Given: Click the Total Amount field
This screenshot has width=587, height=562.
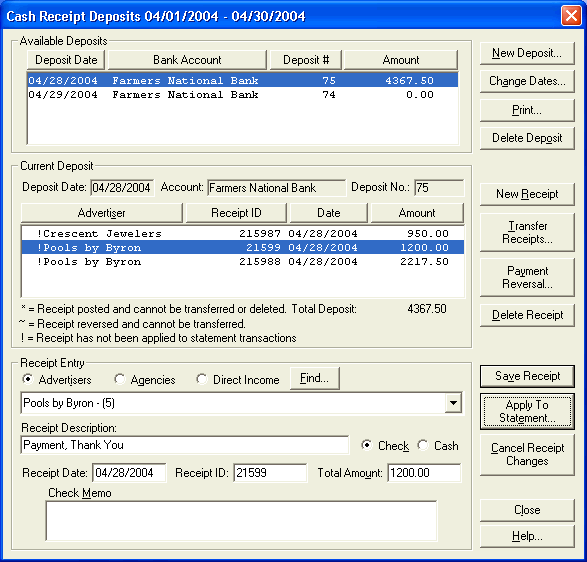Looking at the screenshot, I should (424, 473).
